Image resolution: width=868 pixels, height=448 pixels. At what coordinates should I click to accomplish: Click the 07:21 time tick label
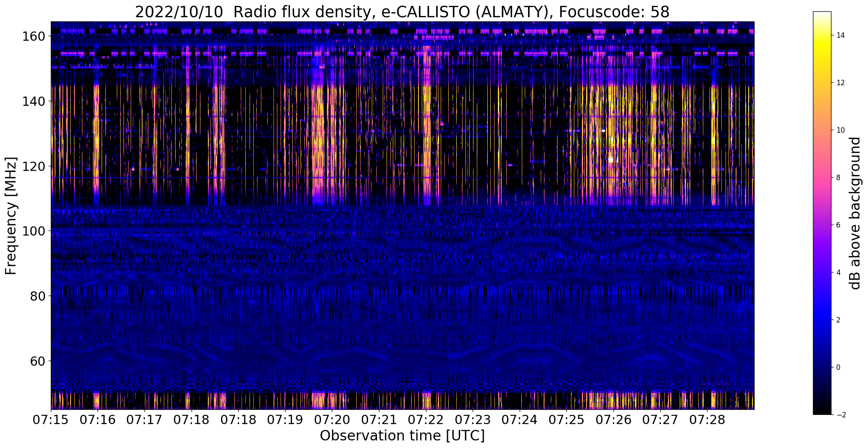point(379,420)
